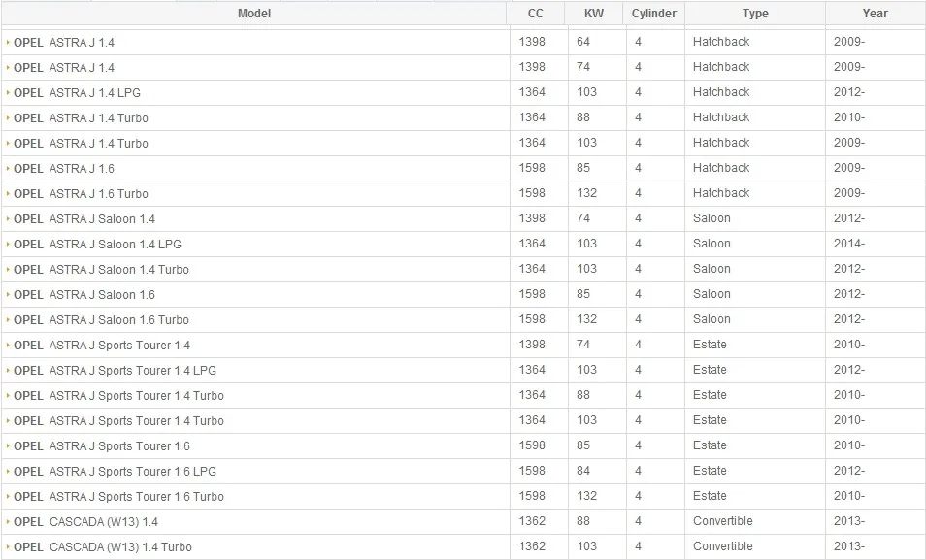Select KW 64 in first ASTRA J 1.4 row
Viewport: 926px width, 560px height.
click(x=583, y=42)
